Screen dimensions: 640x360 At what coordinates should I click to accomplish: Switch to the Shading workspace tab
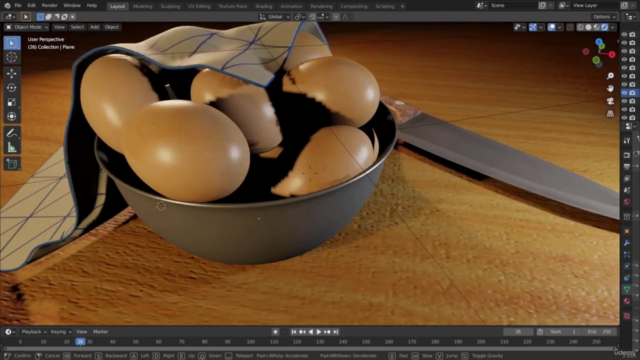point(263,6)
